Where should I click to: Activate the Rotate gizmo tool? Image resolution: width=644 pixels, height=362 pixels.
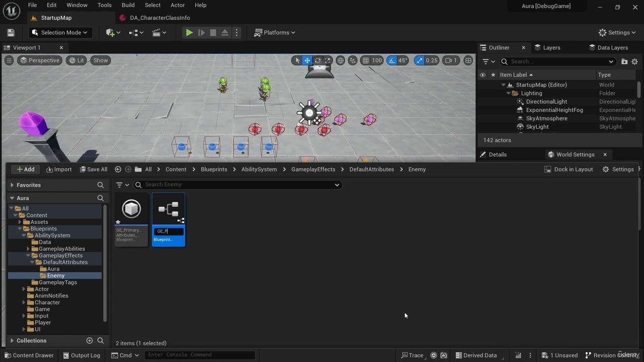(x=317, y=60)
